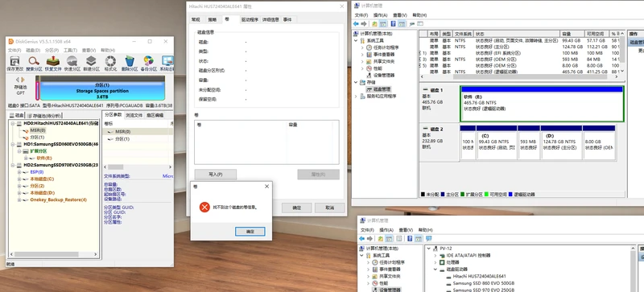Click the monitor scan-hardware icon in Device Manager toolbar

point(429,238)
